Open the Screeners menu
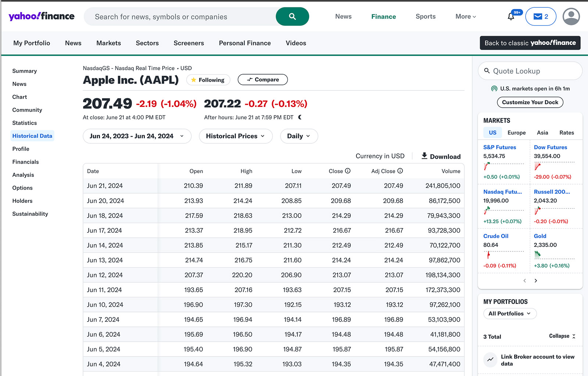Screen dimensions: 588x376 [x=189, y=43]
